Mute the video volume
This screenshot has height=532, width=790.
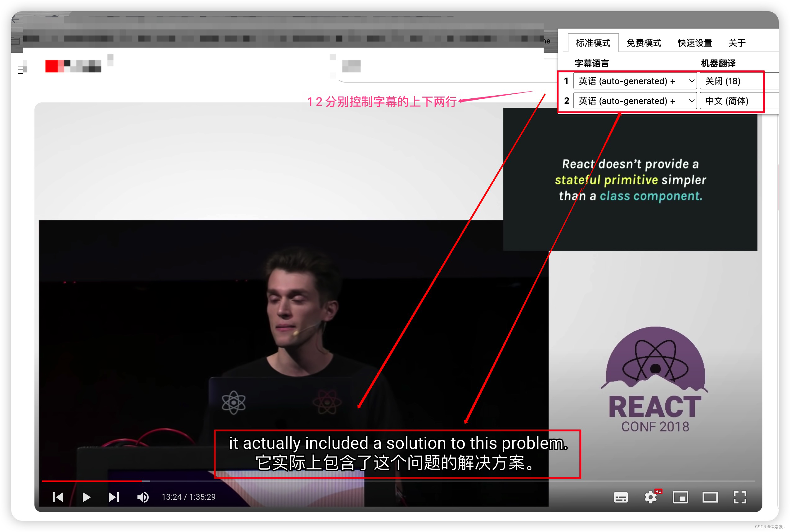pyautogui.click(x=143, y=498)
